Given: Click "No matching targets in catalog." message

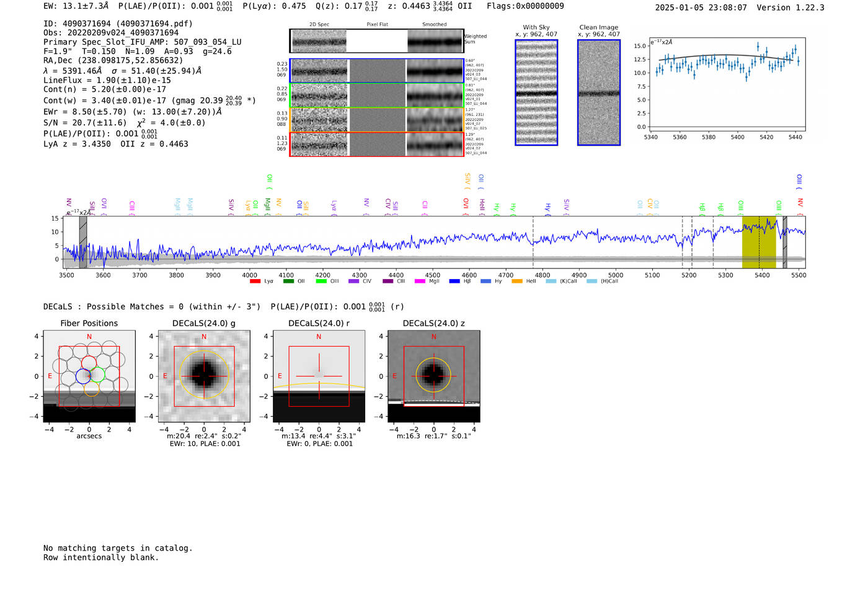Looking at the screenshot, I should 118,548.
